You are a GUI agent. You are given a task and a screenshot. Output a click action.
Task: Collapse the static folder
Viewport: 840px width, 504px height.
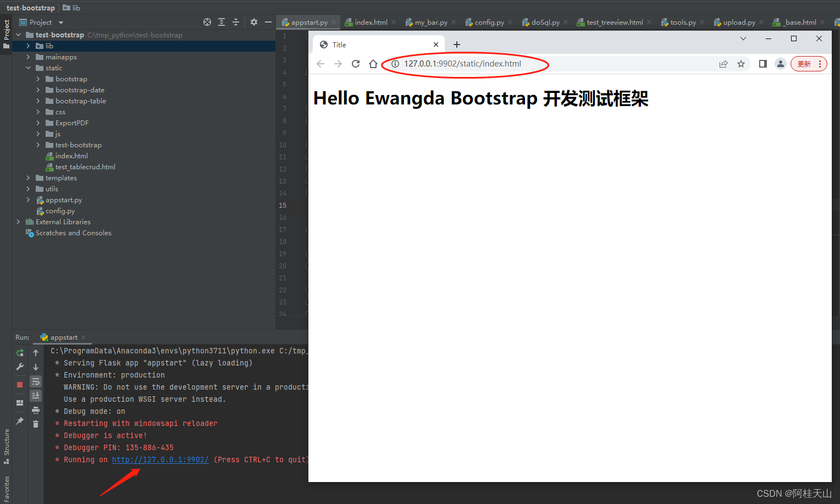point(28,68)
